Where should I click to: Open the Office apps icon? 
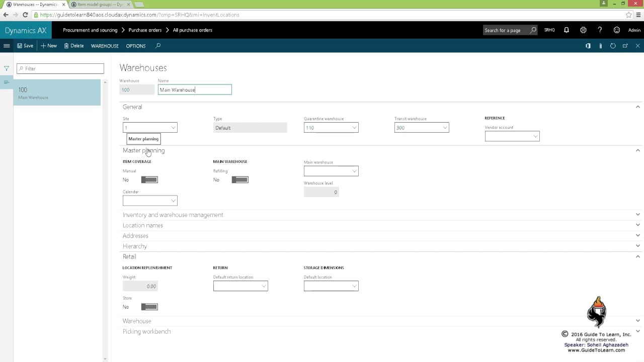(588, 46)
